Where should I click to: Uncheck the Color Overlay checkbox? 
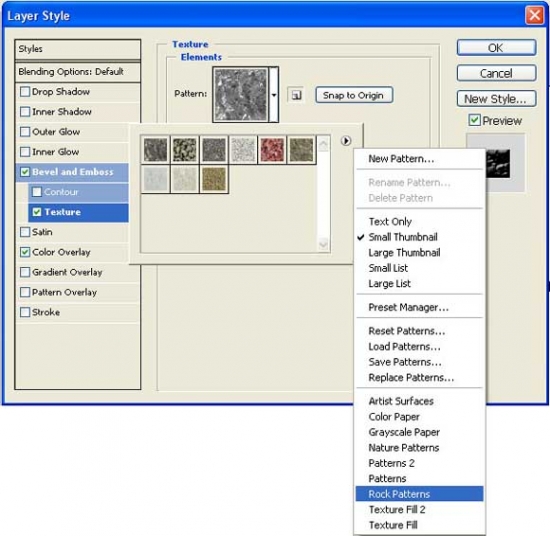[x=25, y=252]
